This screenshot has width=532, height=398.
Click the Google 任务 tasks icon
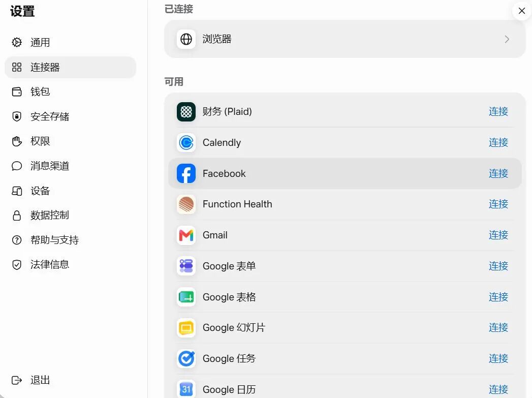tap(186, 359)
